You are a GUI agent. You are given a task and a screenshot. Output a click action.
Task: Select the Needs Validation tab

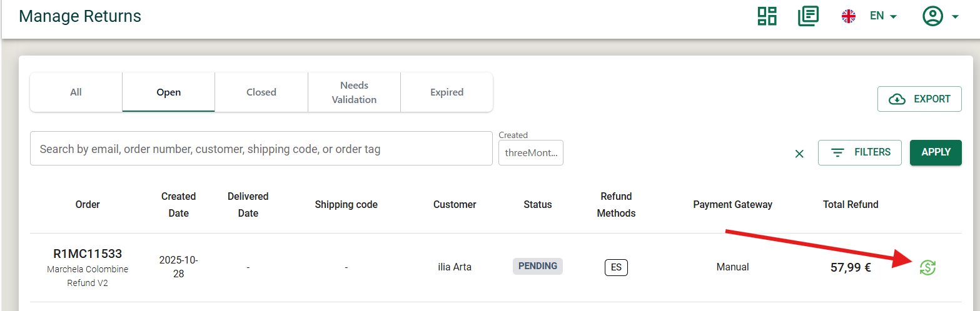[354, 92]
